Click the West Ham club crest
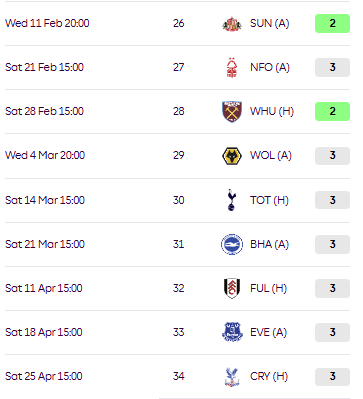The height and width of the screenshot is (399, 363). point(232,111)
